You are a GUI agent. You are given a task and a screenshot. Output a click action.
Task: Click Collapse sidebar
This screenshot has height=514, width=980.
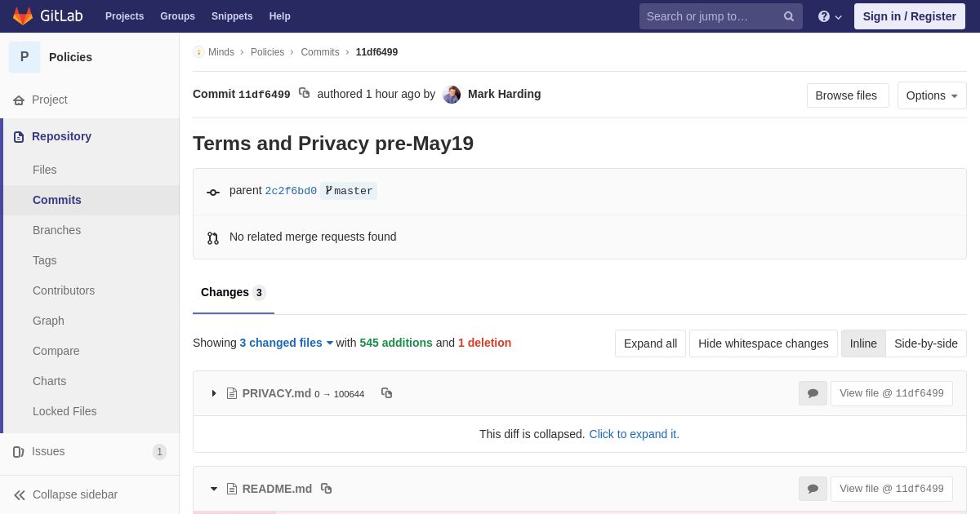pyautogui.click(x=75, y=494)
